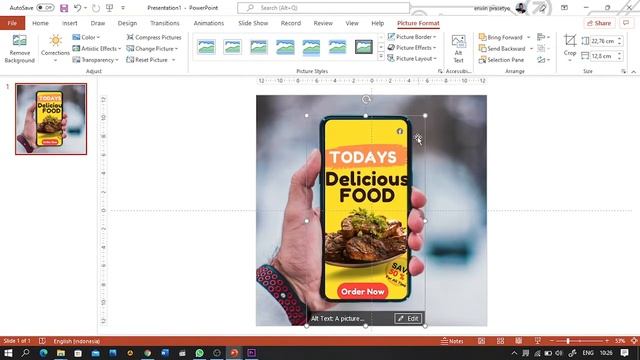
Task: Open the Animations tab
Action: 209,23
